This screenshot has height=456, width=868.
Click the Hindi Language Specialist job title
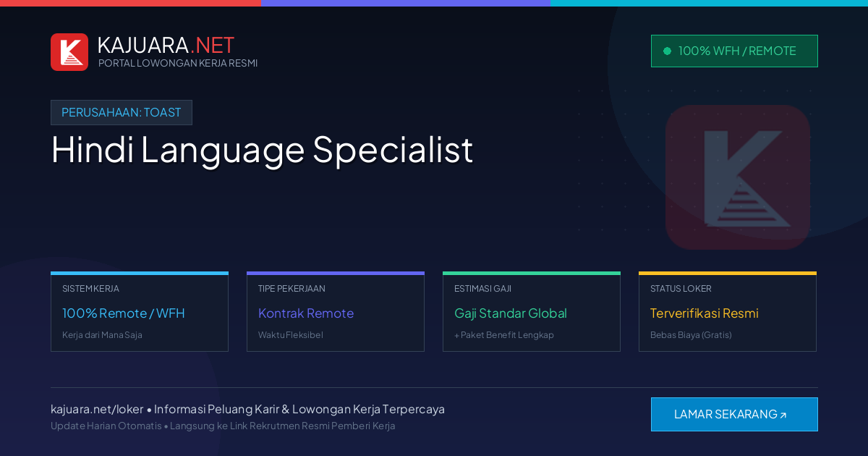[262, 150]
